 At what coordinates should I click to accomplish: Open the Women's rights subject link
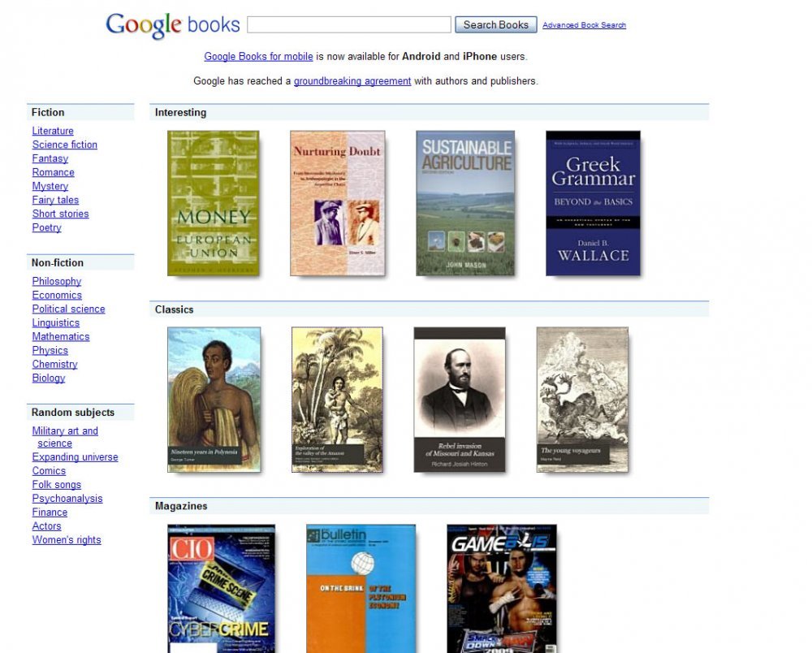point(67,540)
